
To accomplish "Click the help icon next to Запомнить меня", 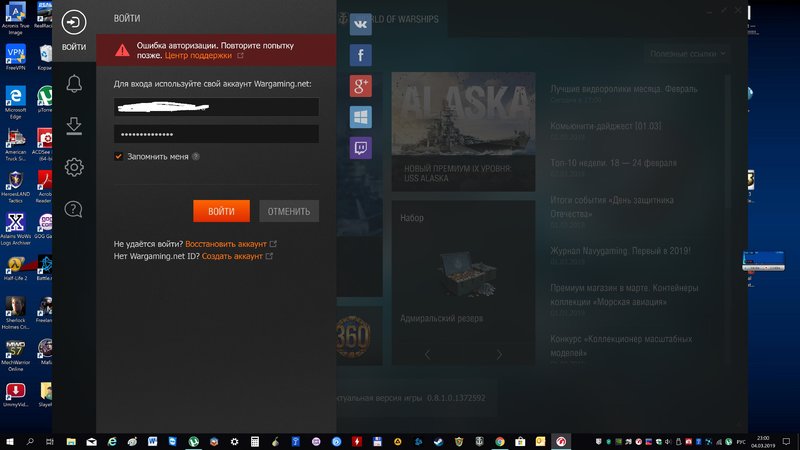I will (x=196, y=157).
